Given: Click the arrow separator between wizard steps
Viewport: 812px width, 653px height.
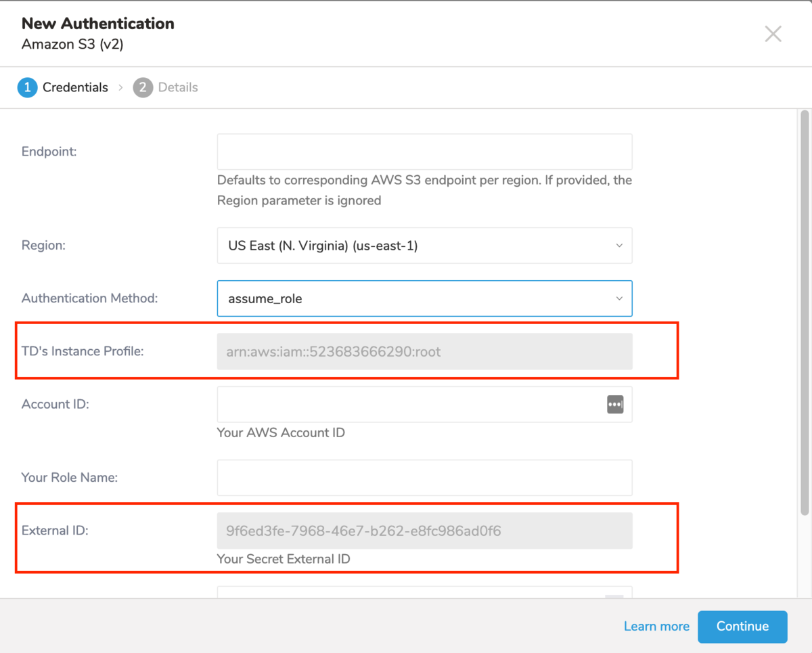Looking at the screenshot, I should point(120,87).
